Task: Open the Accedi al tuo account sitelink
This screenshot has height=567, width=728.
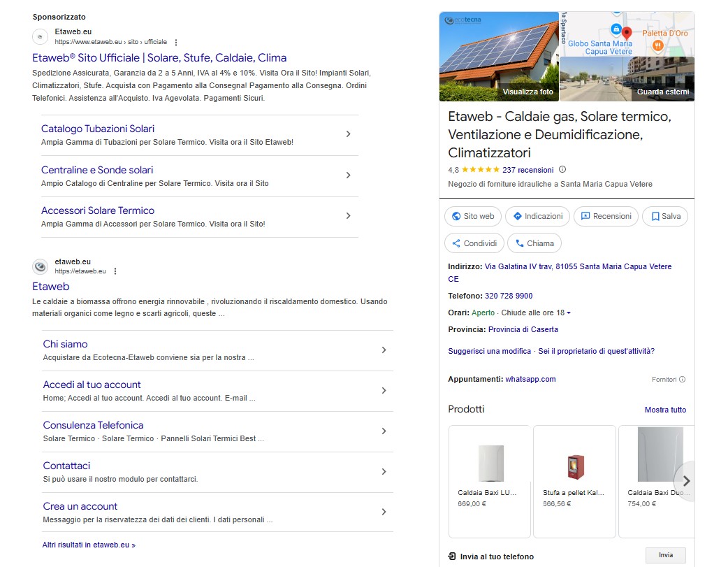Action: [92, 385]
